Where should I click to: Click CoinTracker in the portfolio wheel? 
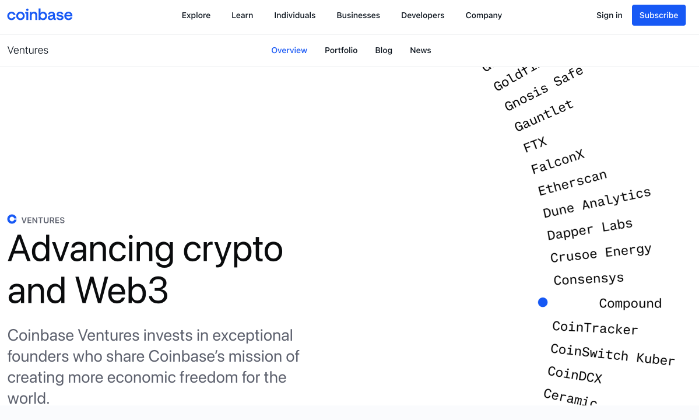(x=594, y=328)
